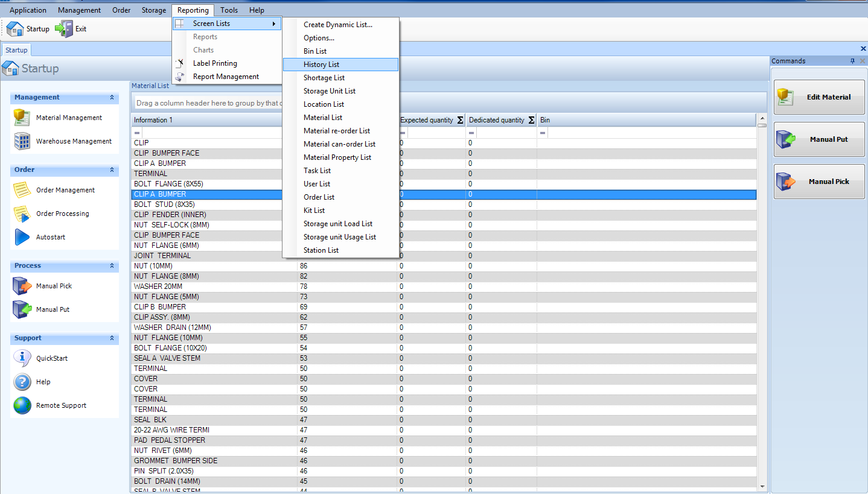Image resolution: width=868 pixels, height=494 pixels.
Task: Pin the Commands panel with pushpin icon
Action: pos(853,61)
